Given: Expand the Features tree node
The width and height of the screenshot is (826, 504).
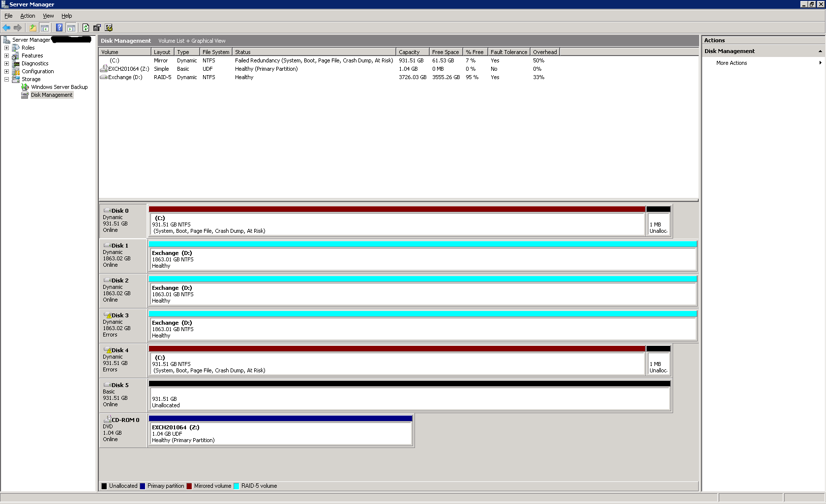Looking at the screenshot, I should [x=6, y=56].
